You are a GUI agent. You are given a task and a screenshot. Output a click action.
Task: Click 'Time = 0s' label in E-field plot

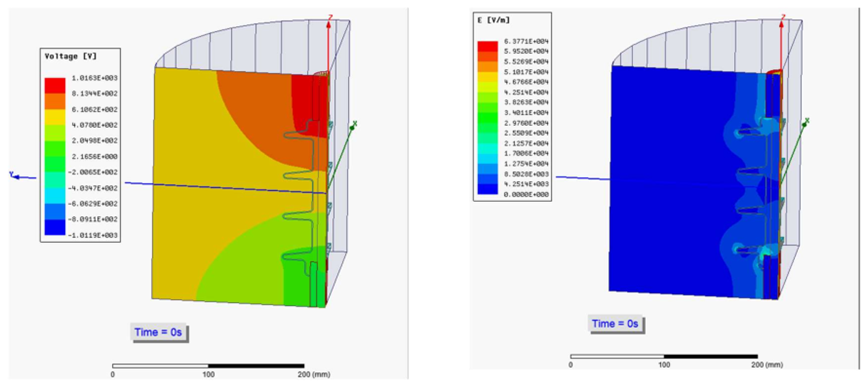click(616, 324)
